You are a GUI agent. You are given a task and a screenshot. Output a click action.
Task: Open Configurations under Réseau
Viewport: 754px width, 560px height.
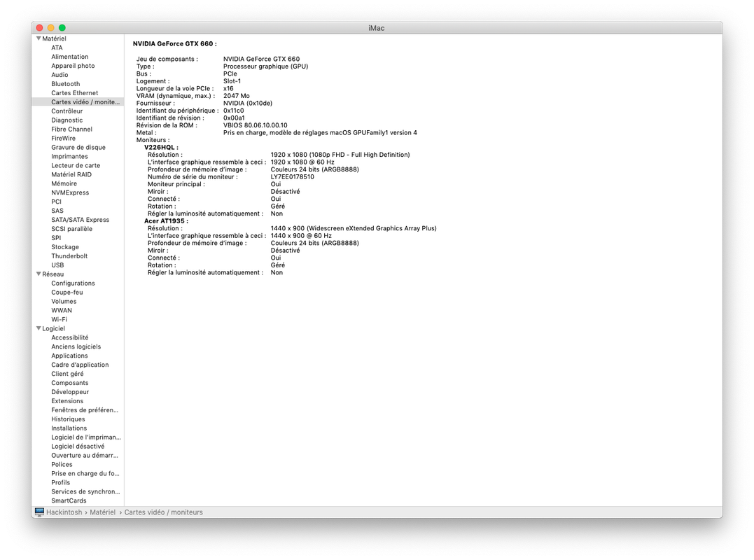[x=73, y=283]
